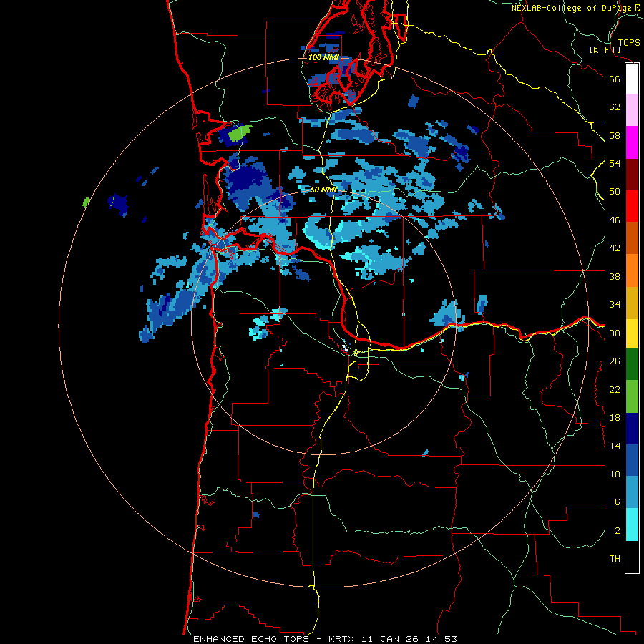Viewport: 644px width, 644px height.
Task: Click the "18" legend value
Action: [615, 418]
